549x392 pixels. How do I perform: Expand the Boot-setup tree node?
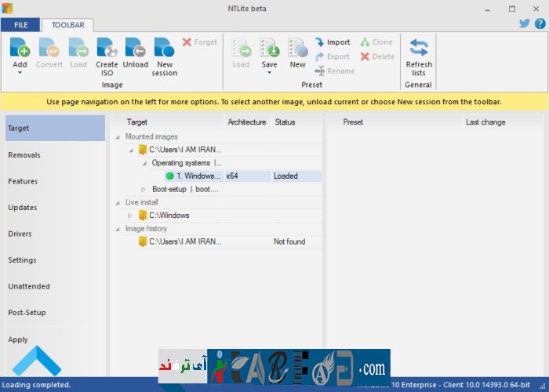point(144,189)
